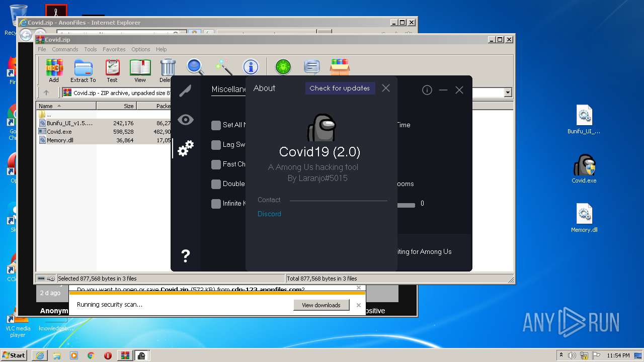Screen dimensions: 644x362
Task: Click the clock showing 11:54 PM
Action: click(x=618, y=355)
